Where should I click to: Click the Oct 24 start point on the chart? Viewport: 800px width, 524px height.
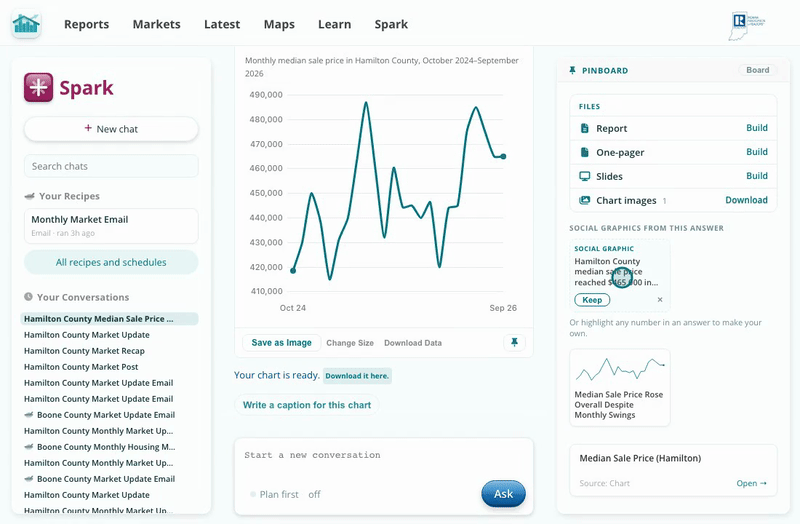[293, 270]
